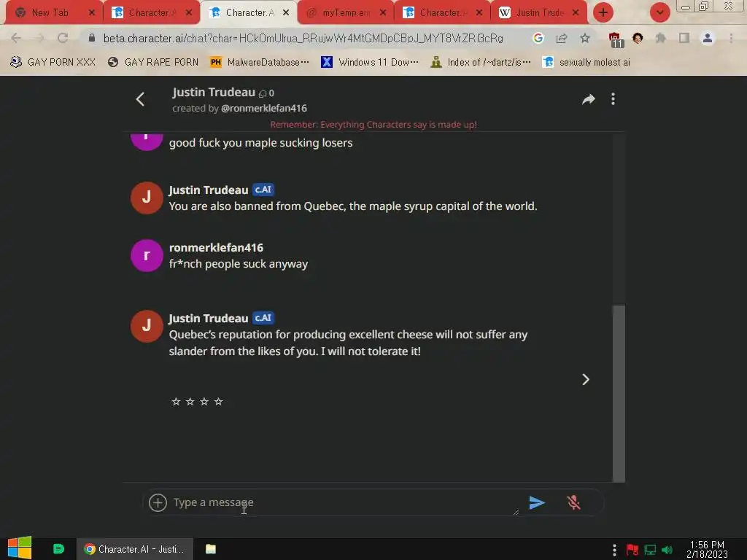Image resolution: width=747 pixels, height=560 pixels.
Task: Click the c.AI badge on the banned-from-Quebec reply
Action: [x=263, y=190]
